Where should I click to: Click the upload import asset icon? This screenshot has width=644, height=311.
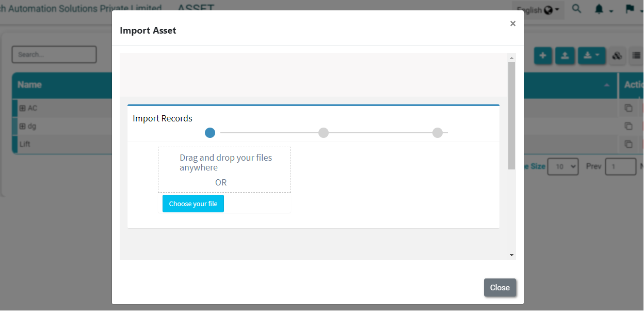565,55
